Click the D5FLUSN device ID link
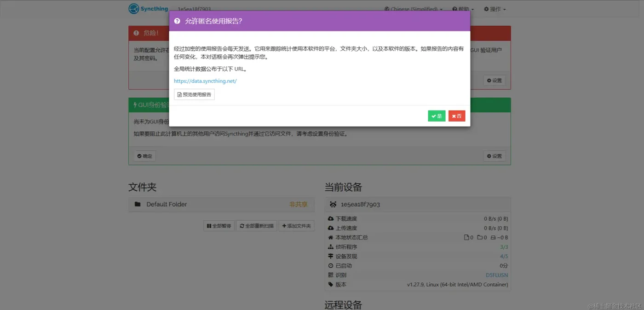This screenshot has height=310, width=644. point(497,275)
